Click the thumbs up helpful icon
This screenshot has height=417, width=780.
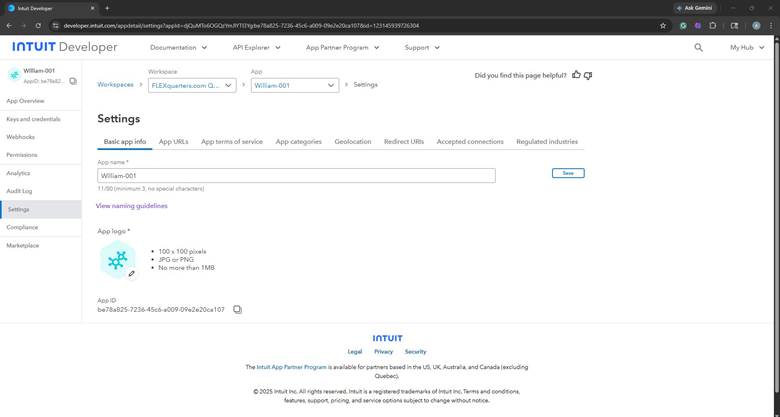pyautogui.click(x=576, y=75)
